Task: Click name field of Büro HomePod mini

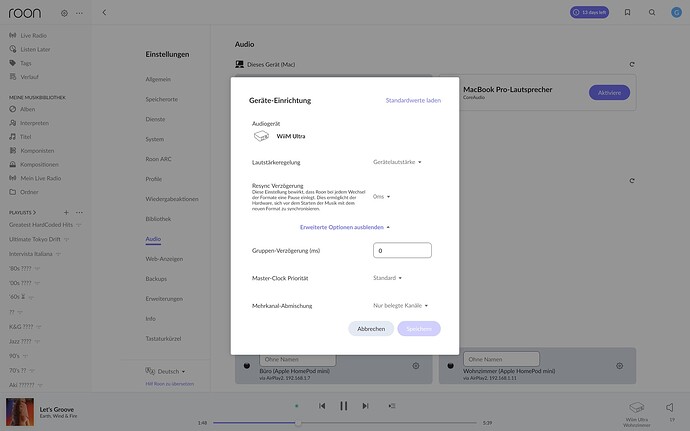Action: pyautogui.click(x=297, y=359)
